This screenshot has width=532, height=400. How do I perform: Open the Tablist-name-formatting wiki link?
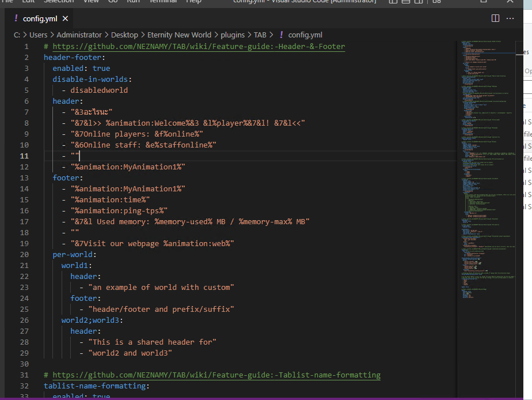[x=216, y=375]
